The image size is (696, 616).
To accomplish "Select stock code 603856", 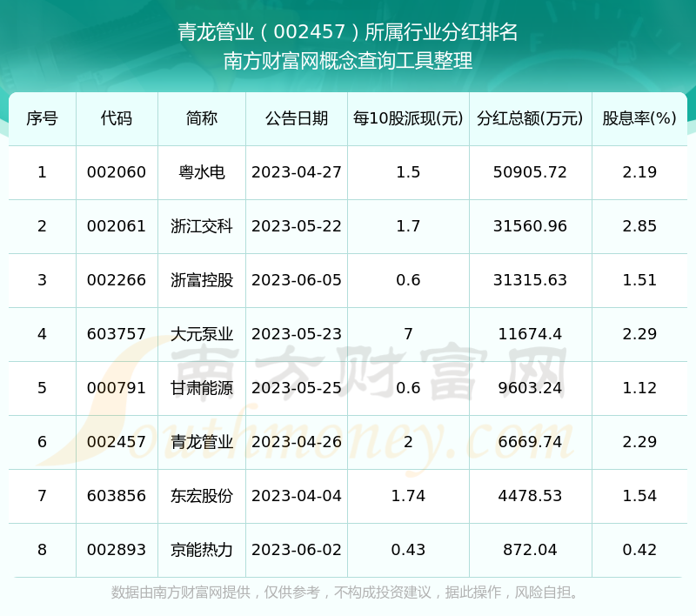I will pyautogui.click(x=117, y=496).
